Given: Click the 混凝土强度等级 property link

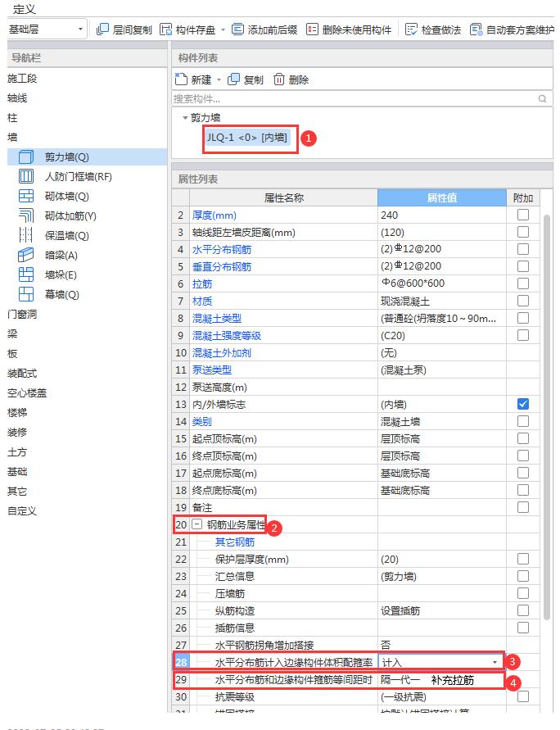Looking at the screenshot, I should coord(227,335).
